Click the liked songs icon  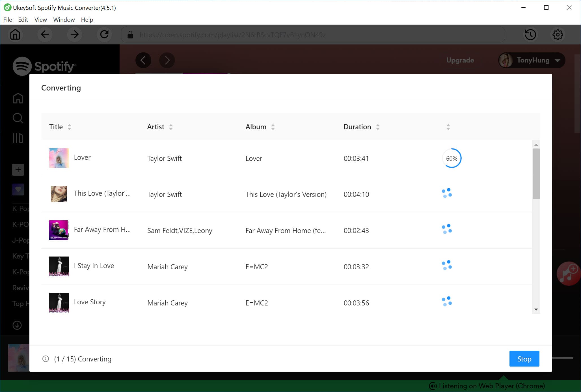18,189
